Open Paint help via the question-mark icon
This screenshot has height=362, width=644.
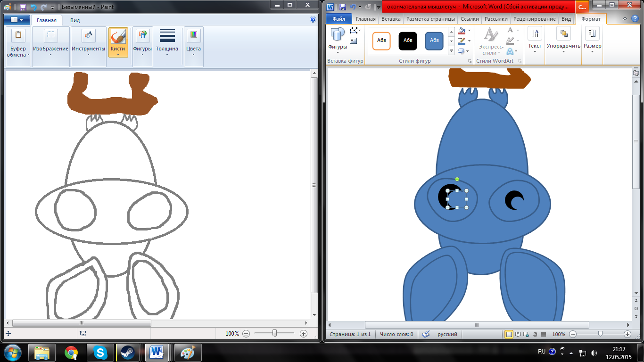(x=313, y=20)
